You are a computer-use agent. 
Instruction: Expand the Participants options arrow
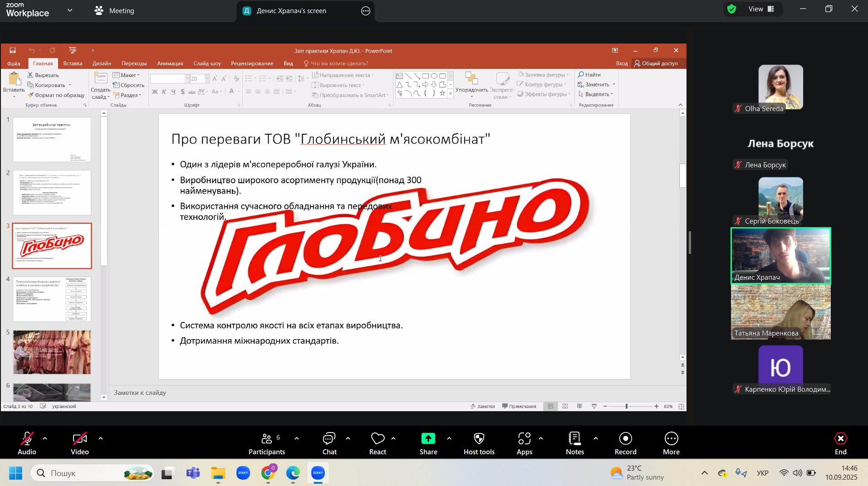pos(297,438)
